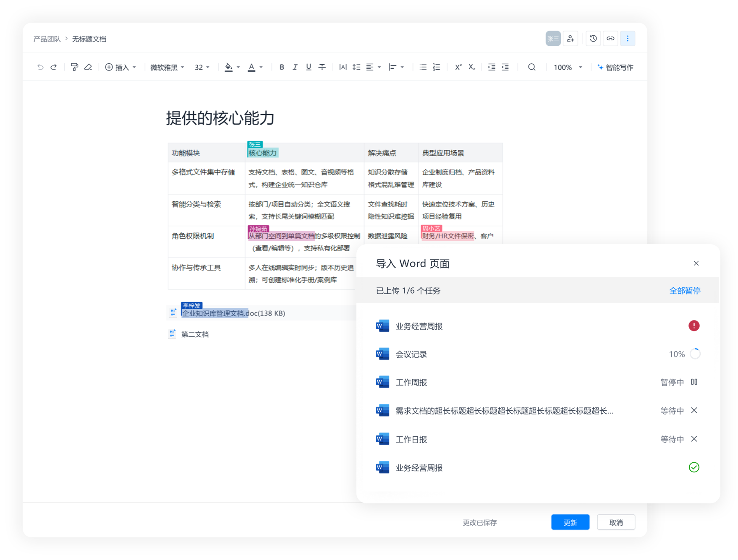Copy the document share link
Viewport: 738px width, 560px height.
[x=610, y=39]
